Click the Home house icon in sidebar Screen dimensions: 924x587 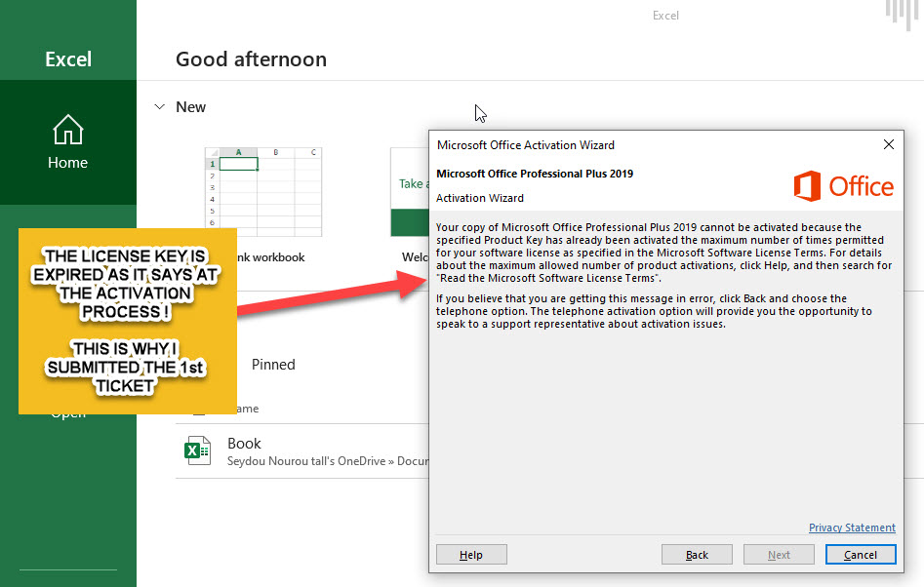point(67,131)
